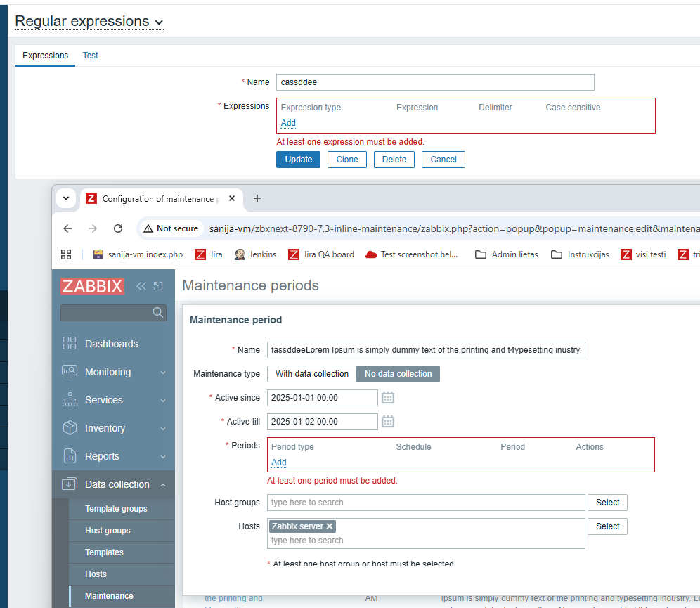The height and width of the screenshot is (608, 700).
Task: Click Add link under Periods
Action: (x=279, y=463)
